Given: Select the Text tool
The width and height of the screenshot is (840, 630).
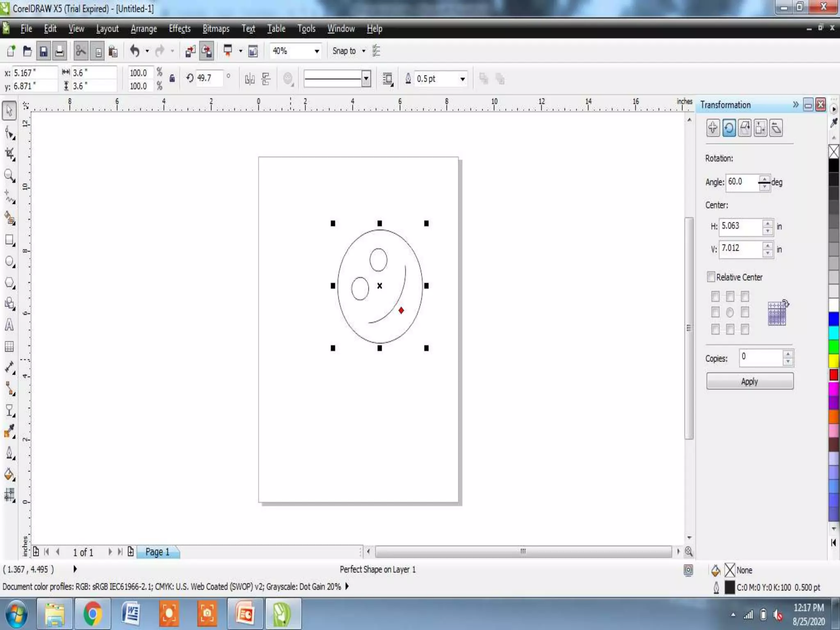Looking at the screenshot, I should pos(9,325).
